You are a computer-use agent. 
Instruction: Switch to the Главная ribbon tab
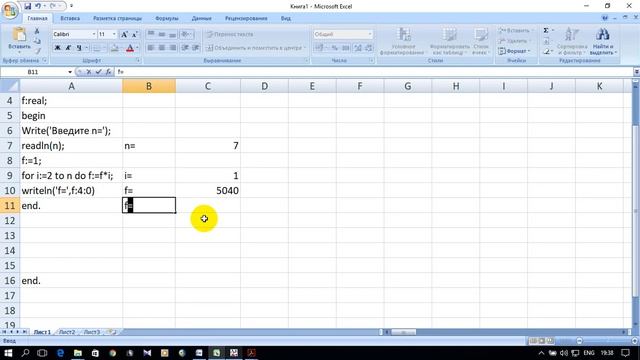tap(37, 18)
